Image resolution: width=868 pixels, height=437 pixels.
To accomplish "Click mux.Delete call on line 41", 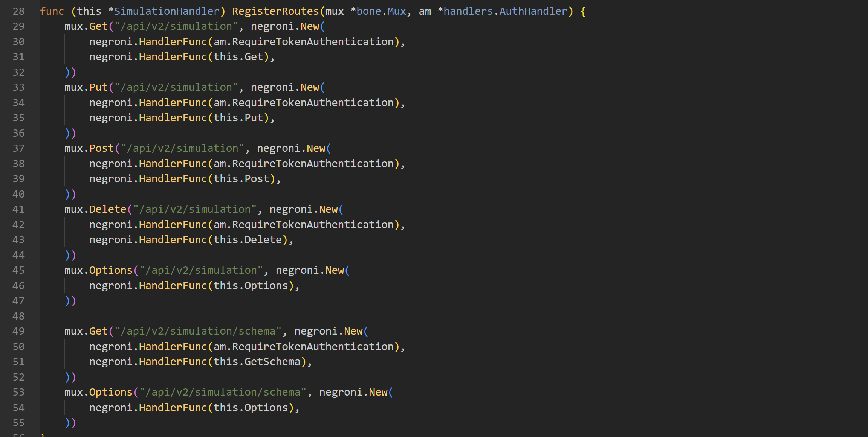I will (95, 209).
